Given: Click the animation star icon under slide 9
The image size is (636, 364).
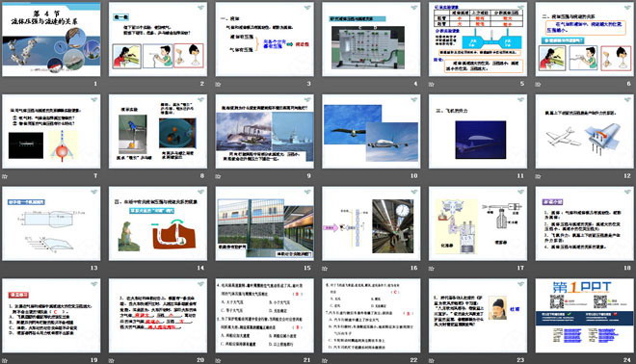Looking at the screenshot, I should 218,176.
